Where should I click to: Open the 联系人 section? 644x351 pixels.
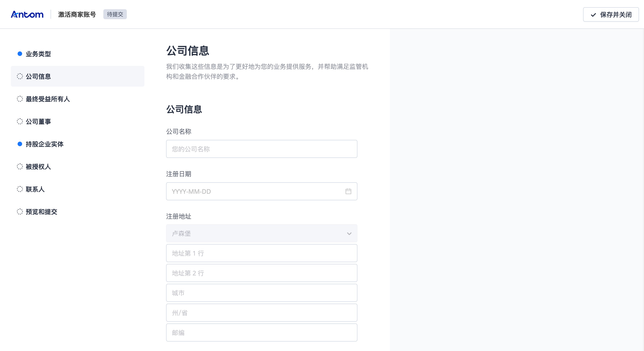[35, 189]
